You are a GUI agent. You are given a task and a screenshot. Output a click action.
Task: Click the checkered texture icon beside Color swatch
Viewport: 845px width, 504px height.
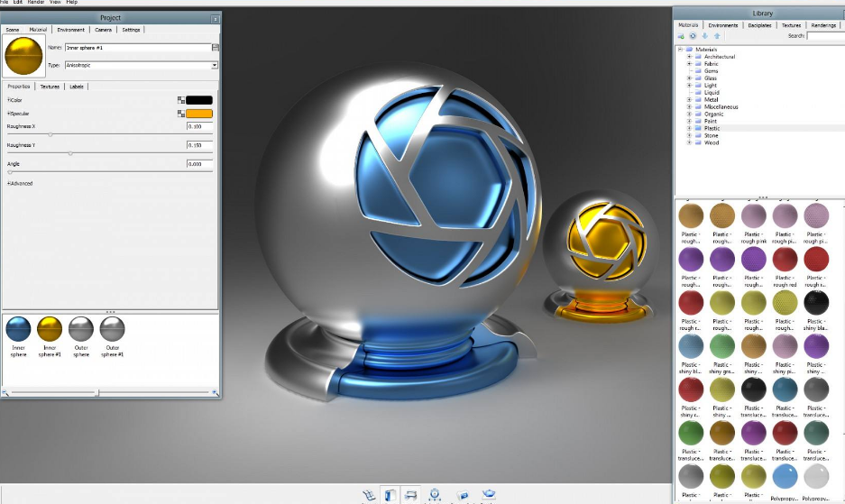[180, 100]
